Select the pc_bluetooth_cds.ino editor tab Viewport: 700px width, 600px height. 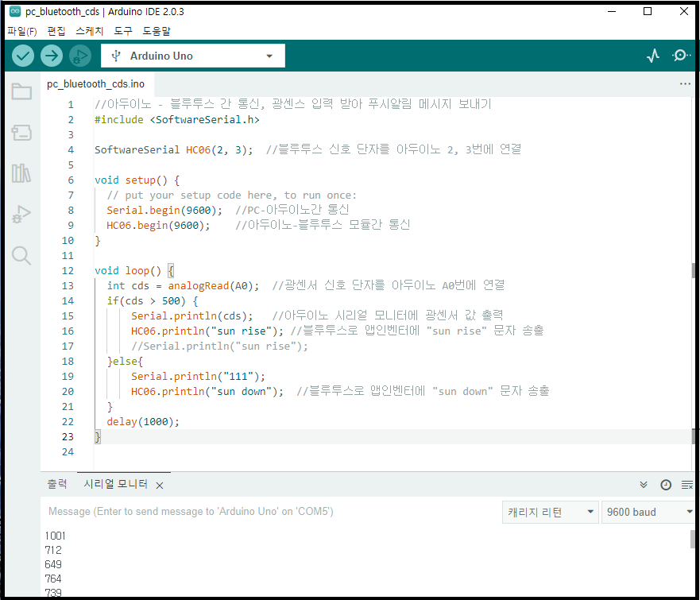pyautogui.click(x=96, y=84)
